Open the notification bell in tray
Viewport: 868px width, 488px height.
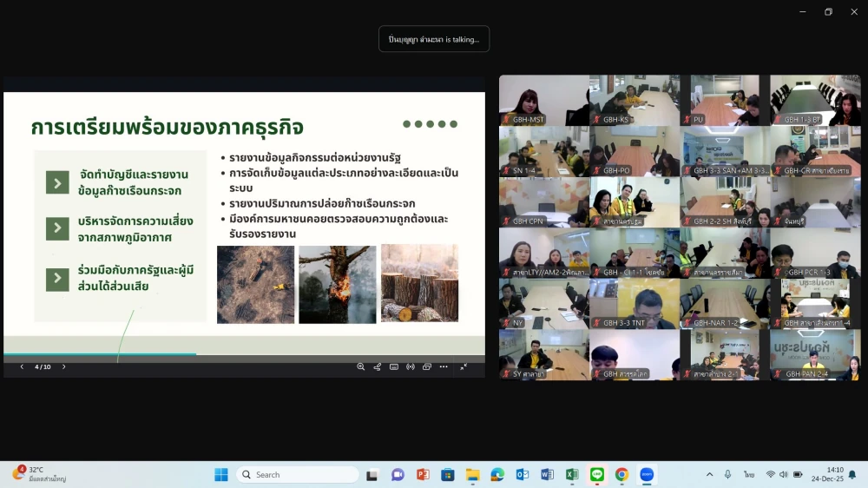coord(852,475)
